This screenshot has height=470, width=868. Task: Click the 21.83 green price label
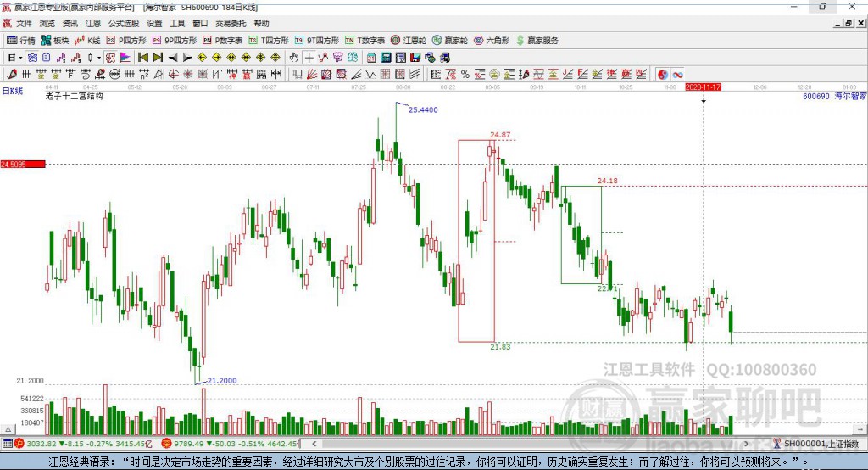500,346
